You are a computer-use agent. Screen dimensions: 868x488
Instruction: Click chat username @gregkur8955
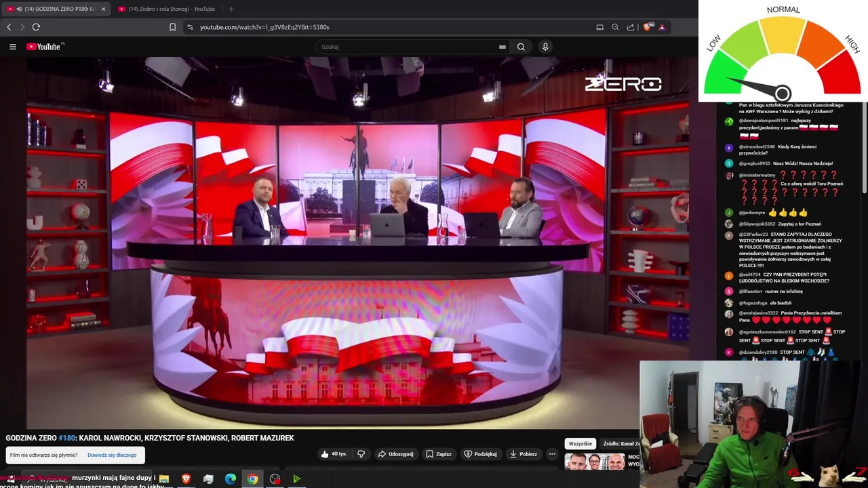[x=755, y=163]
